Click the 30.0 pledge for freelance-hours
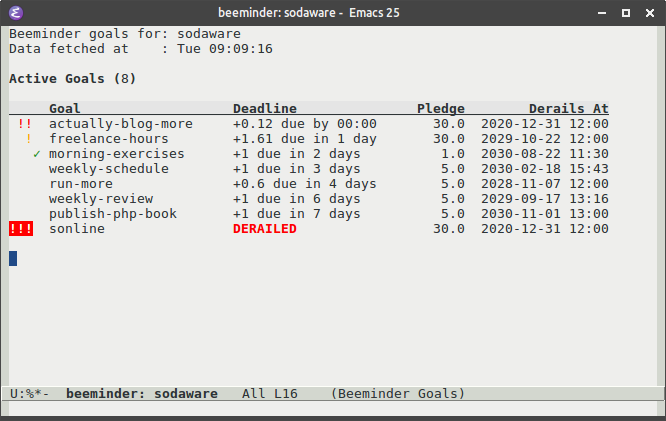The width and height of the screenshot is (666, 421). coord(449,139)
